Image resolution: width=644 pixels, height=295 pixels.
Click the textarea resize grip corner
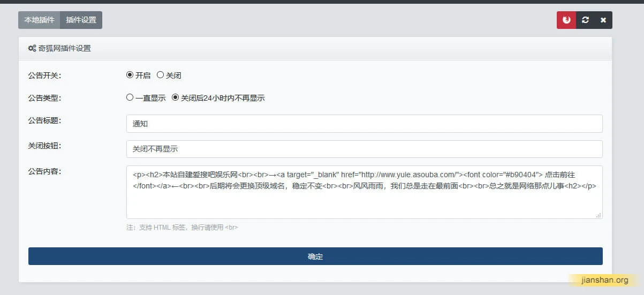coord(598,215)
